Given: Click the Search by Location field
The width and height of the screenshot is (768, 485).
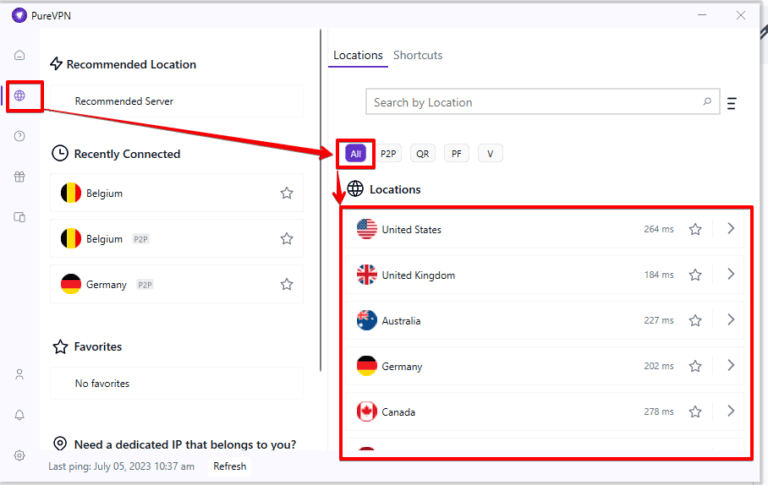Looking at the screenshot, I should (x=530, y=102).
